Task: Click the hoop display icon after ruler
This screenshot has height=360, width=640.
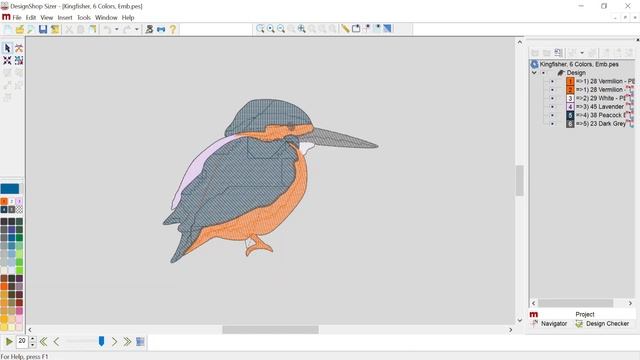Action: point(356,29)
